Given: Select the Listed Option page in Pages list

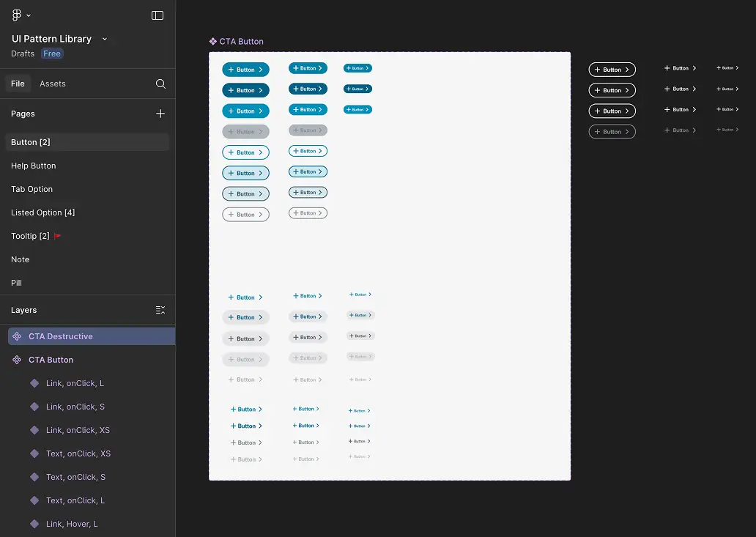Looking at the screenshot, I should [42, 212].
